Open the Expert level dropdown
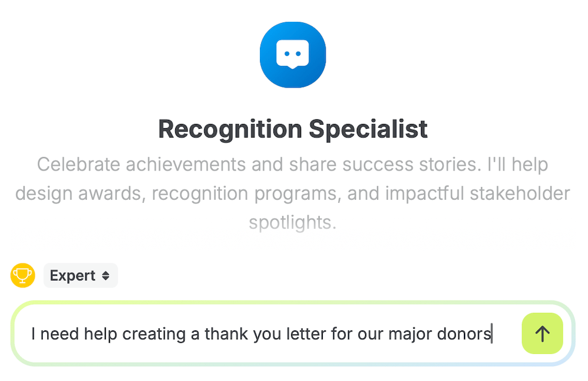Viewport: 588px width, 381px height. point(81,276)
